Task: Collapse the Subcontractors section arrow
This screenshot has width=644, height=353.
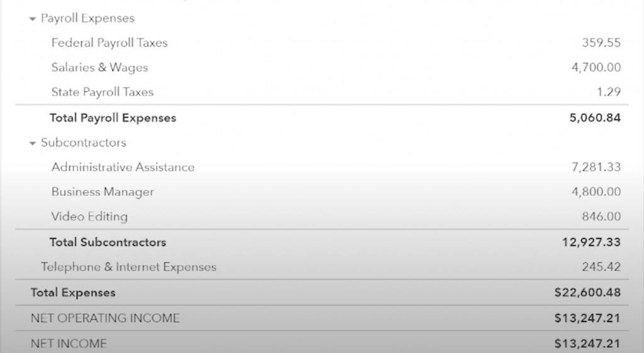Action: [x=33, y=143]
